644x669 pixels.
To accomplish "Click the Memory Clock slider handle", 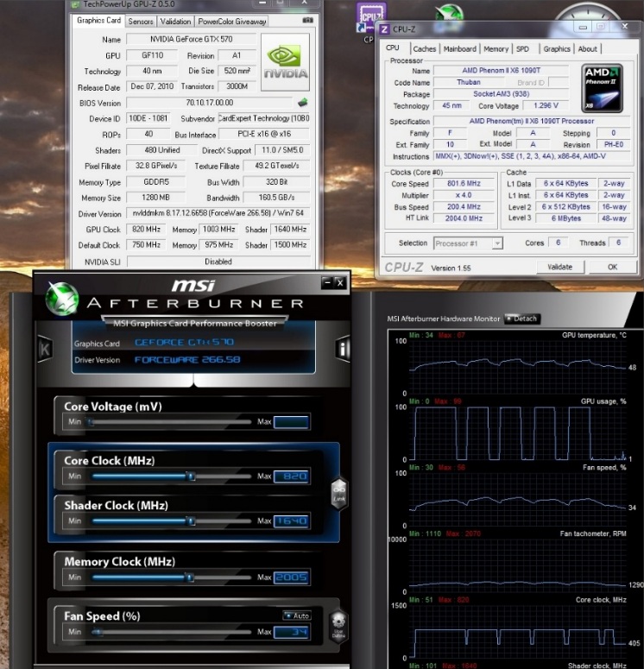I will point(189,577).
